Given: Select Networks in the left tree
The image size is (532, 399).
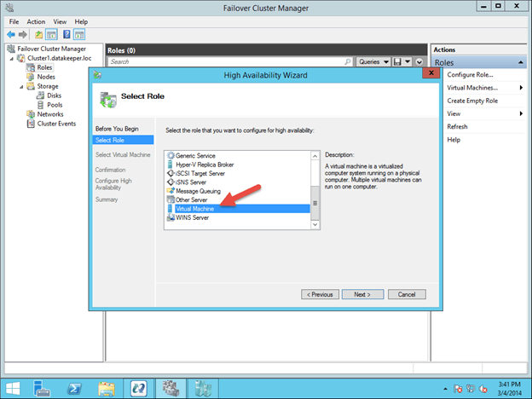Looking at the screenshot, I should pos(49,113).
